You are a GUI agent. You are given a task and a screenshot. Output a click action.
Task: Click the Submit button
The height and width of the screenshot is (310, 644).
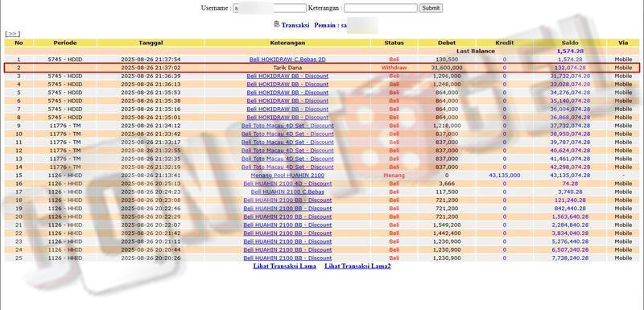[x=431, y=8]
